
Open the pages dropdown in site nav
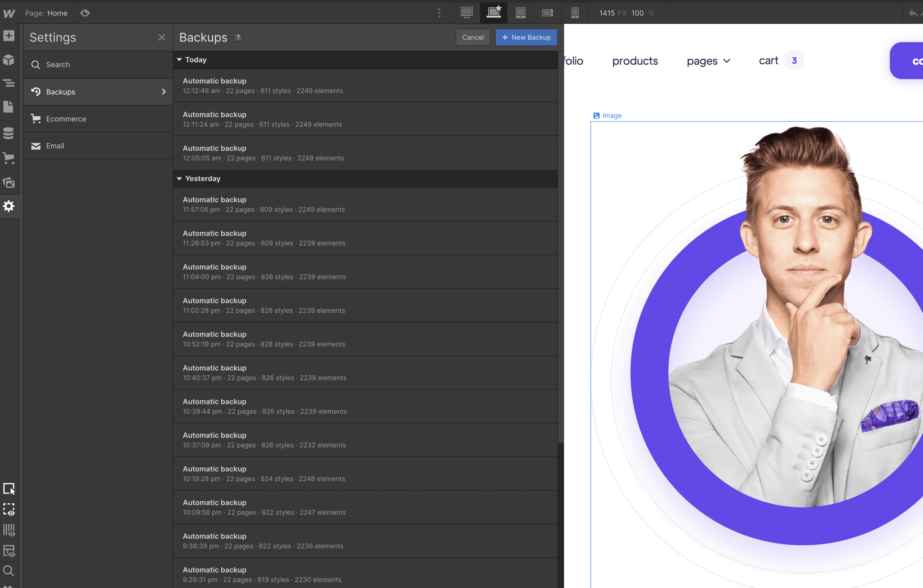pos(708,61)
